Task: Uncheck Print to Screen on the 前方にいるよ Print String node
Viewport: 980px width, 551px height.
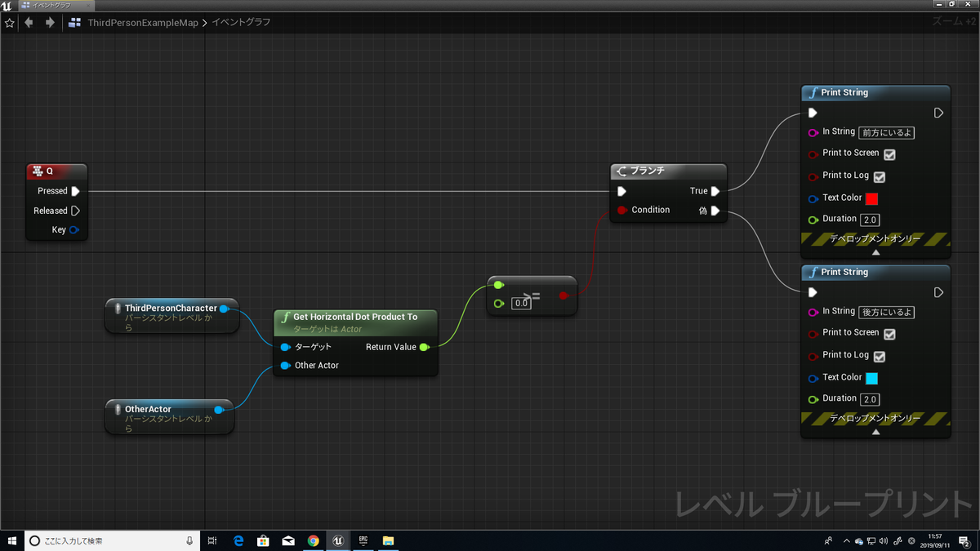Action: pos(889,153)
